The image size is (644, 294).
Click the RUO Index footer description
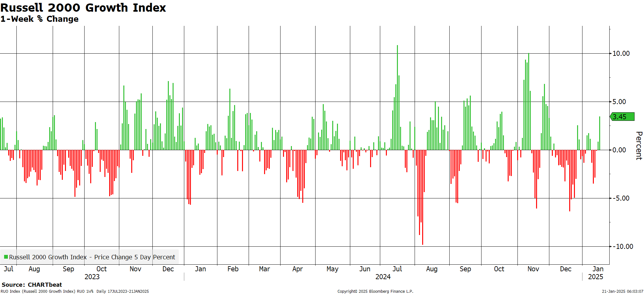click(x=75, y=291)
